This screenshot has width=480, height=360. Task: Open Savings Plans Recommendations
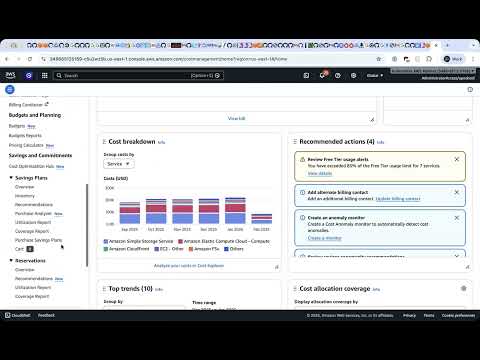[34, 204]
